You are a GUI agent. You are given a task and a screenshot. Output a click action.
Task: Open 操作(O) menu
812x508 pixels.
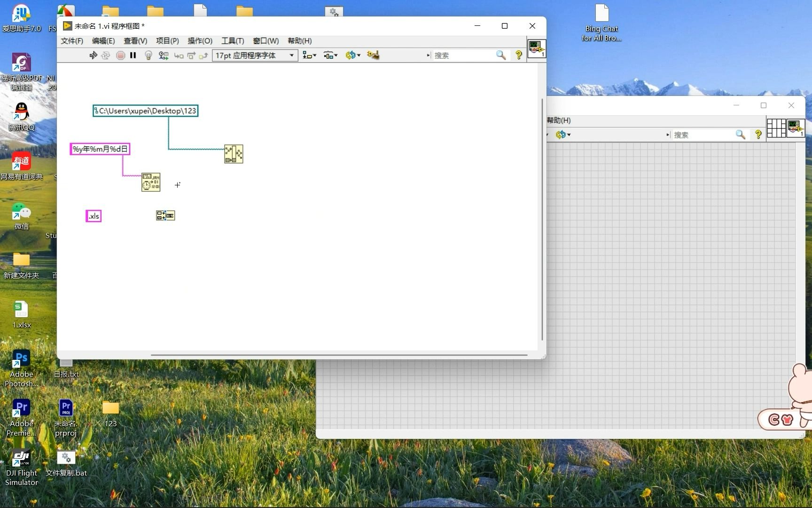tap(200, 41)
